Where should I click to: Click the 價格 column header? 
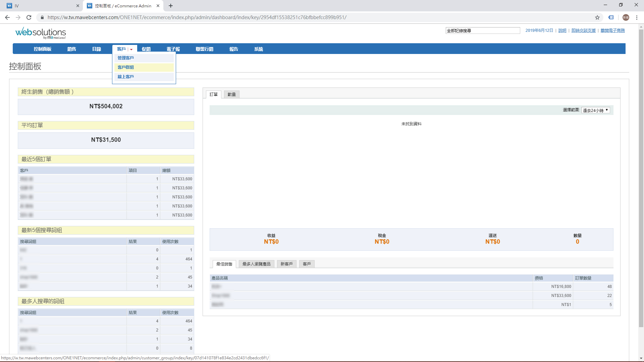(553, 278)
